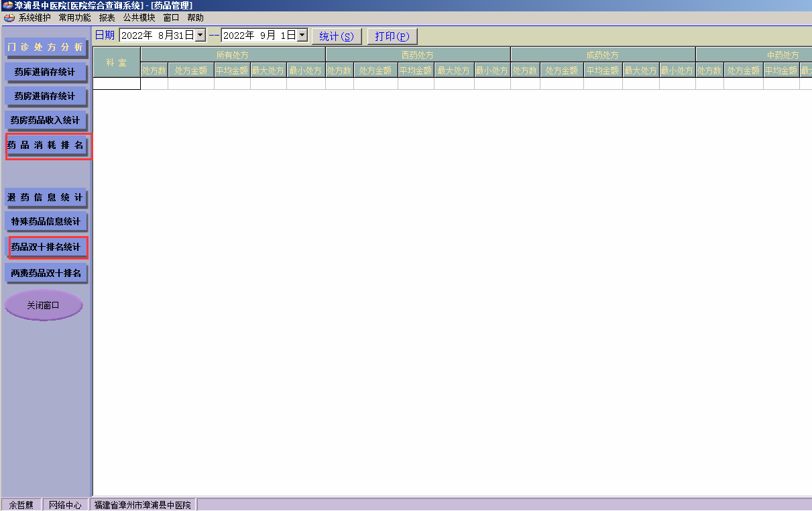Click 日期 label beside the date fields
Image resolution: width=812 pixels, height=511 pixels.
coord(105,36)
